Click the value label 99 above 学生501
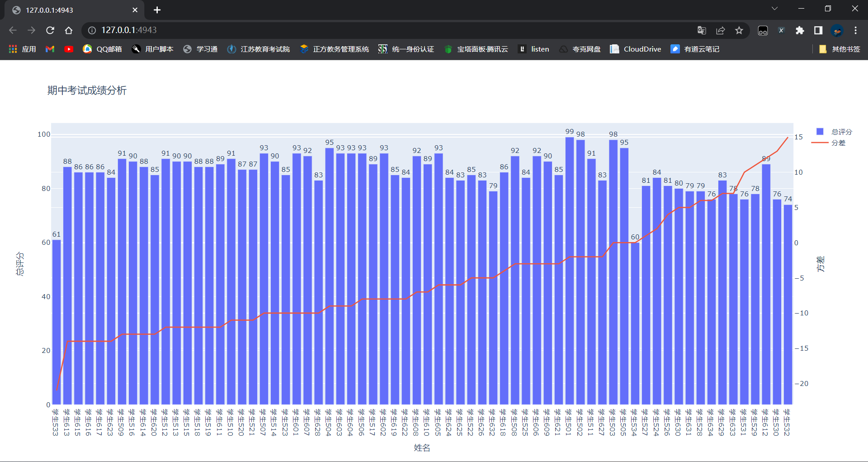This screenshot has width=868, height=462. click(x=570, y=132)
